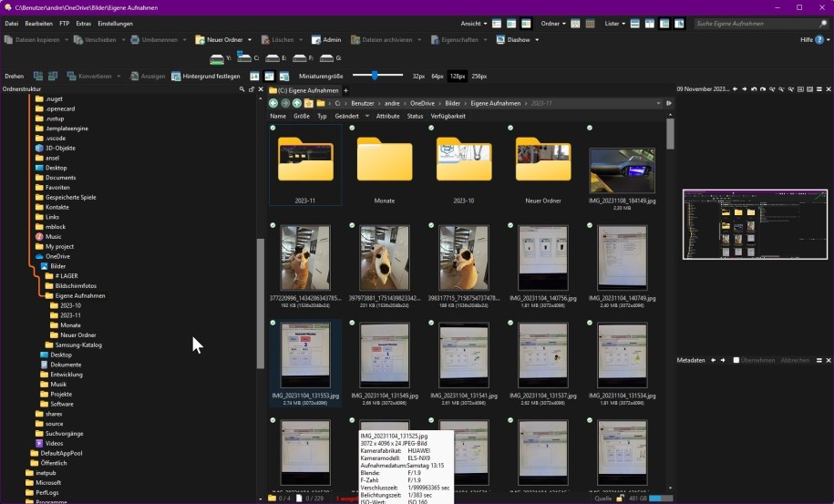Go back with the green back arrow
Image resolution: width=834 pixels, height=504 pixels.
coord(273,103)
